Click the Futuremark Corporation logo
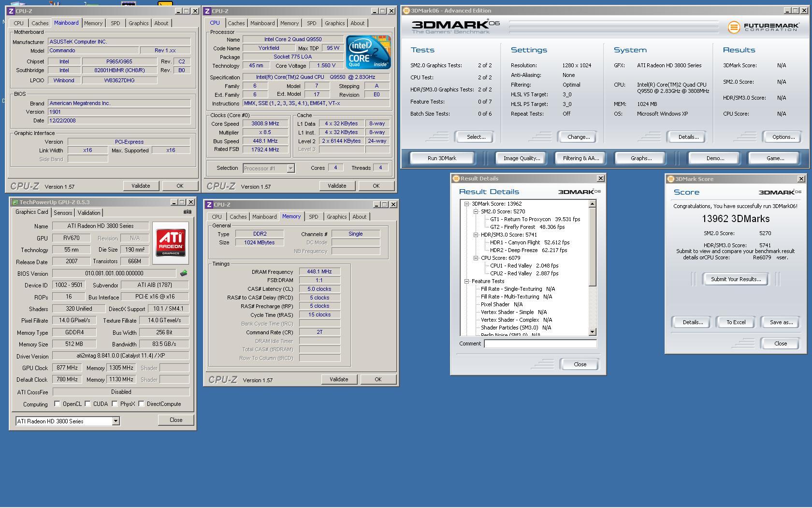 pos(763,27)
